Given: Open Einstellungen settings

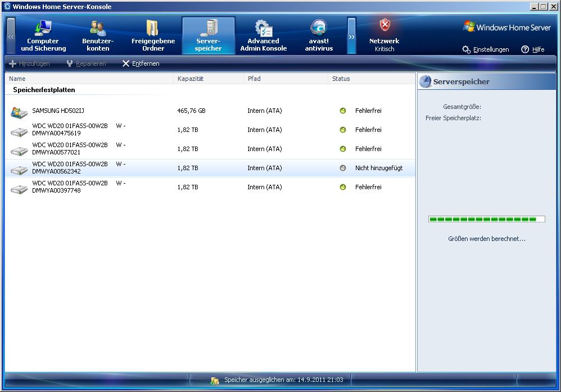Looking at the screenshot, I should (x=486, y=49).
